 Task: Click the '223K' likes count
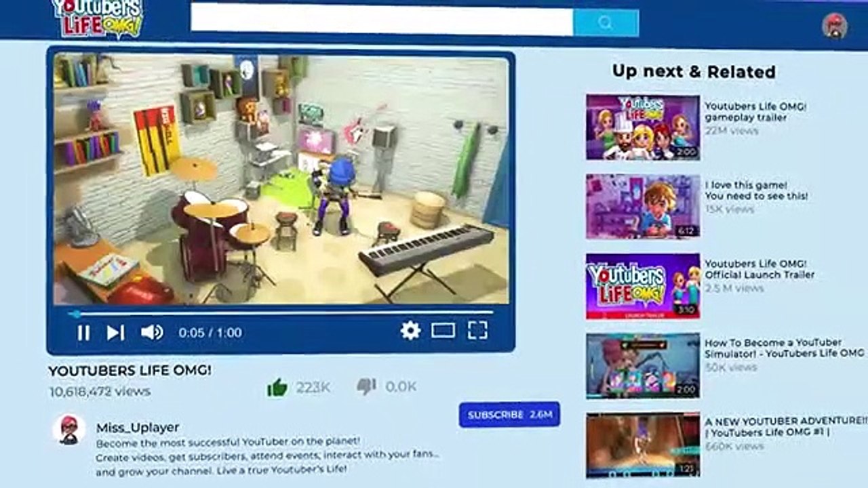coord(313,388)
